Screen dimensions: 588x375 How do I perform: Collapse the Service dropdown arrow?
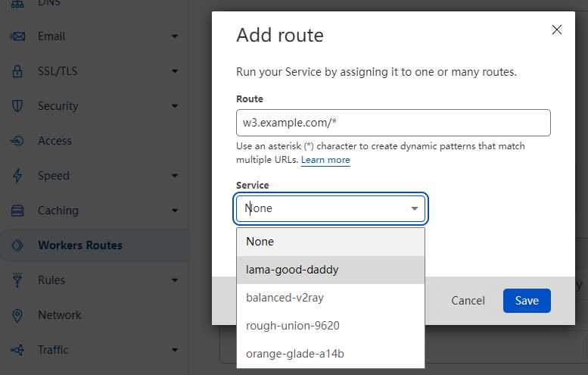point(415,208)
